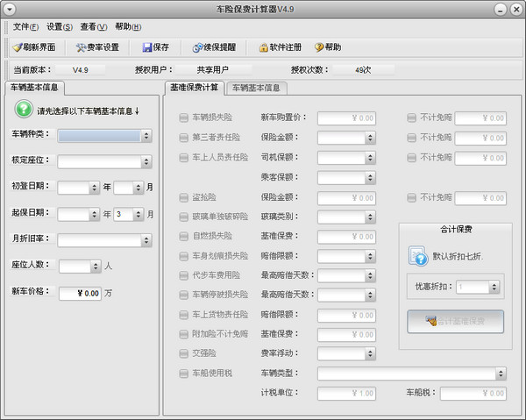Open the 座位人数 stepper dropdown

pyautogui.click(x=80, y=267)
